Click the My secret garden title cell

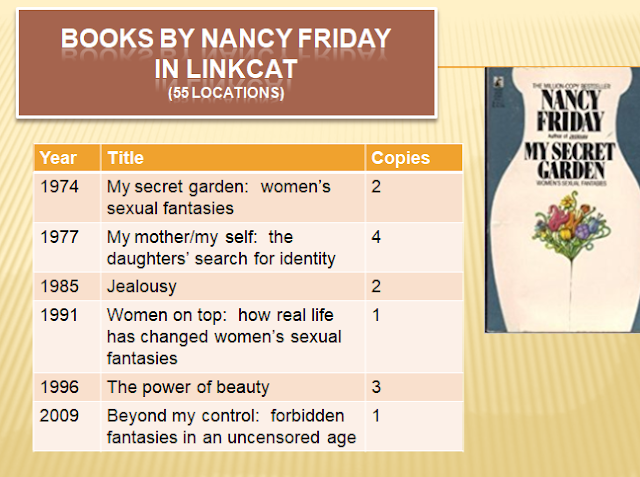click(x=233, y=197)
